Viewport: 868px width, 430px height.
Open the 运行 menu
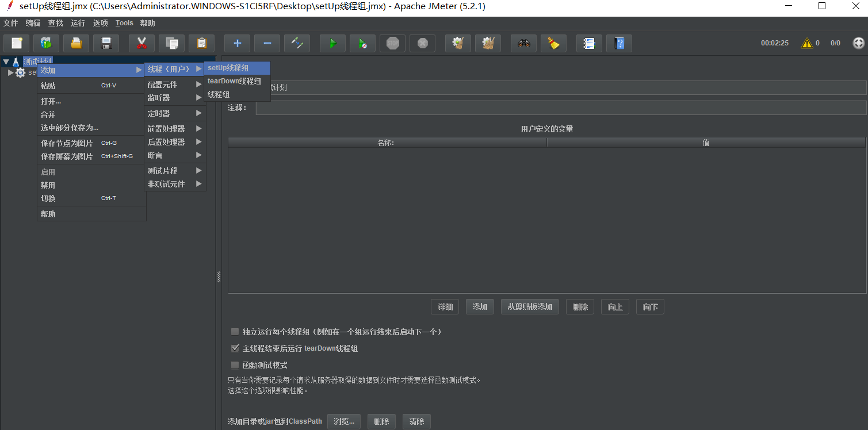(78, 23)
